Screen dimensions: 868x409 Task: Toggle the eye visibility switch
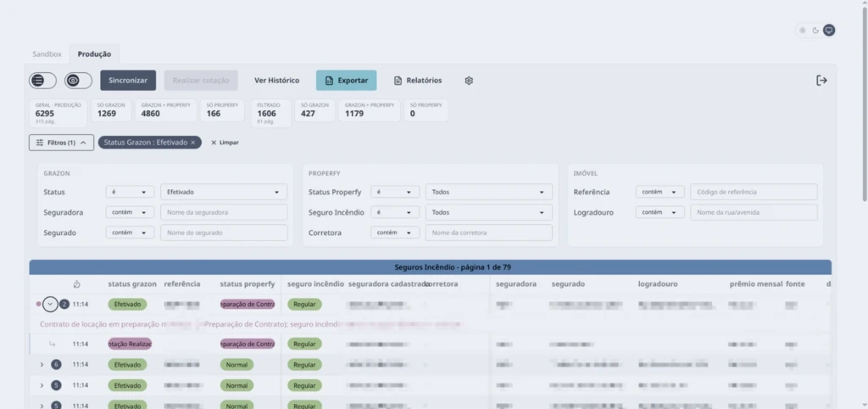pos(78,81)
